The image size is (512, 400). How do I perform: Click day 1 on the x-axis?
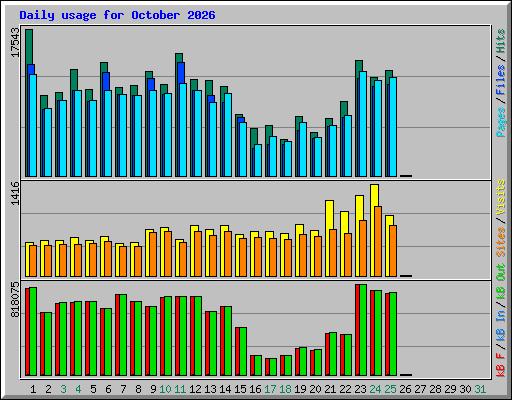33,389
